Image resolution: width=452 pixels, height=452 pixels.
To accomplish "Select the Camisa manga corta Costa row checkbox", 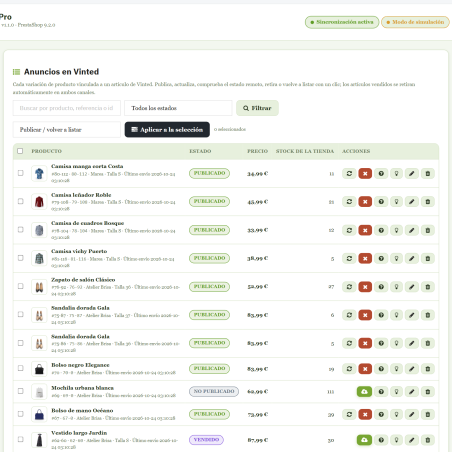I will pos(21,173).
